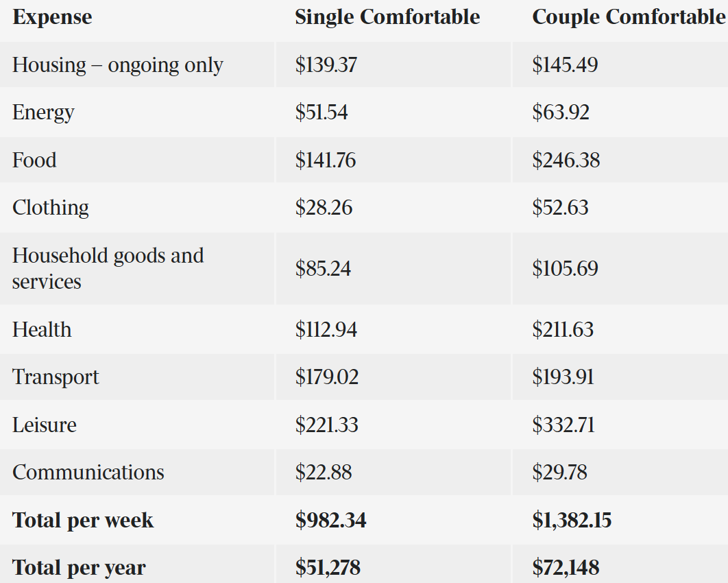Click the $193.91 Transport amount
Image resolution: width=728 pixels, height=583 pixels.
click(563, 377)
